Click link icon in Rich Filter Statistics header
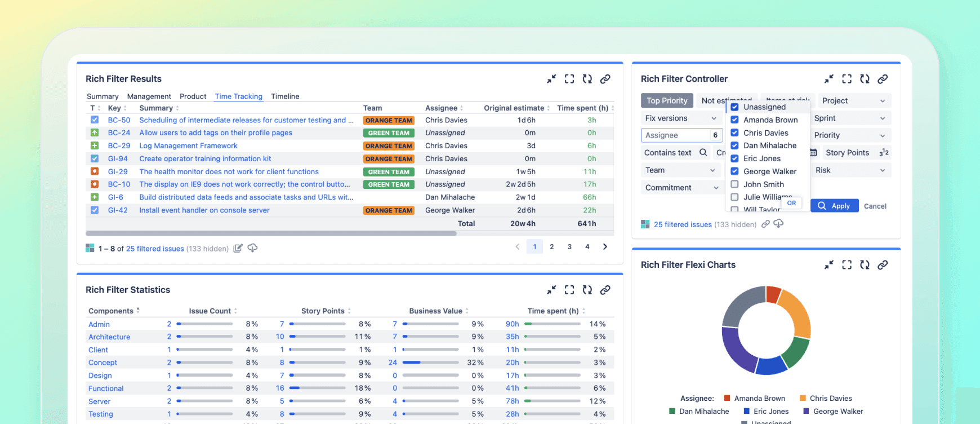980x424 pixels. [605, 290]
